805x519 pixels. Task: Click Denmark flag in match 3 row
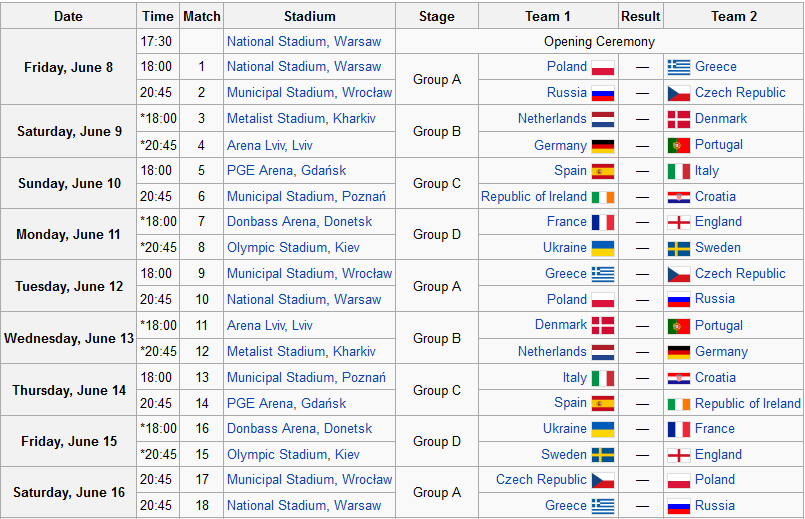click(679, 120)
